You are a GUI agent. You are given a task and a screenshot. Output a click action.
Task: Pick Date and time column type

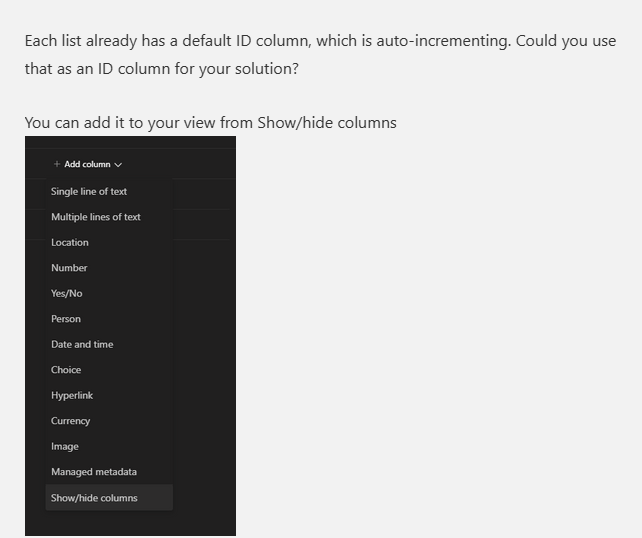click(82, 344)
